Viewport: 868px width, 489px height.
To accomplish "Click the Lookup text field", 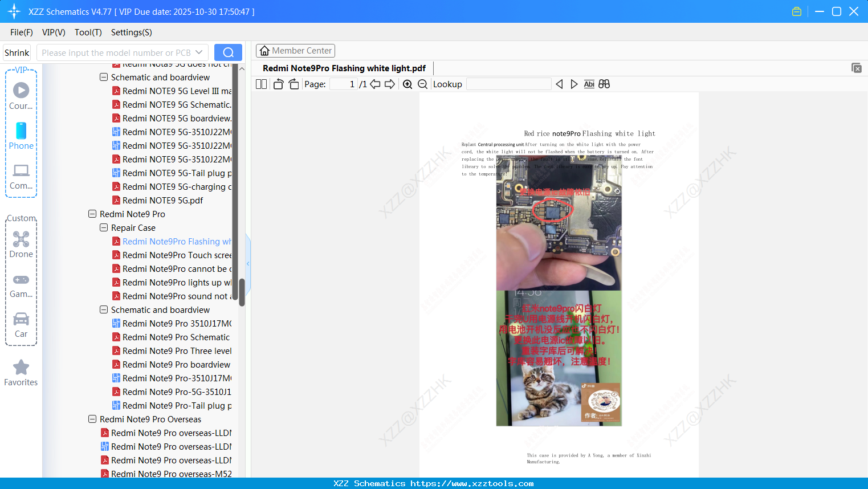I will click(x=508, y=84).
